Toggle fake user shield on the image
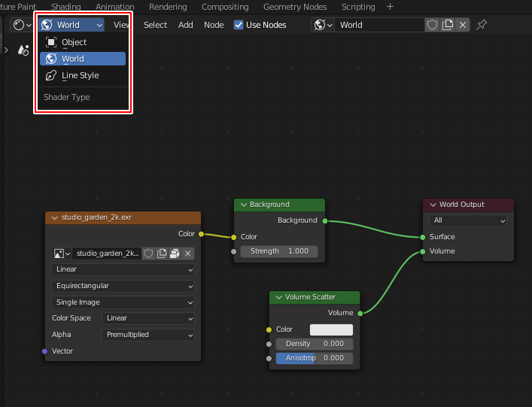The height and width of the screenshot is (407, 532). pyautogui.click(x=148, y=254)
